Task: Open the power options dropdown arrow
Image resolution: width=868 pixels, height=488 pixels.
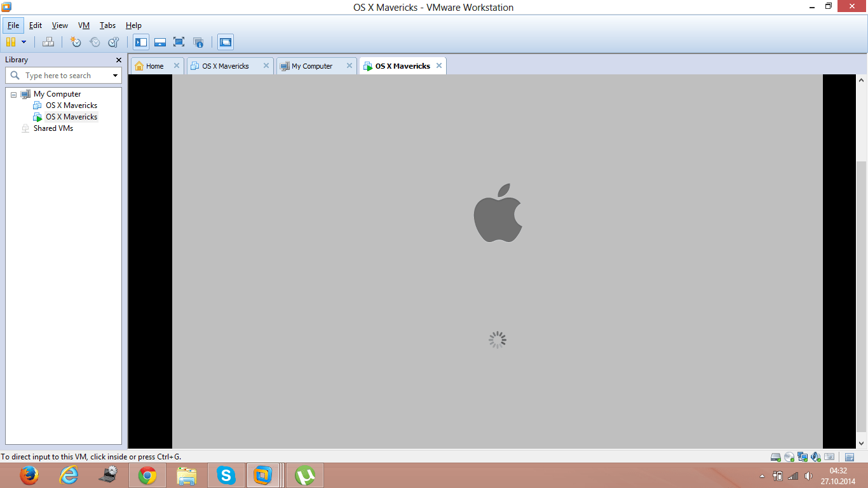Action: coord(24,42)
